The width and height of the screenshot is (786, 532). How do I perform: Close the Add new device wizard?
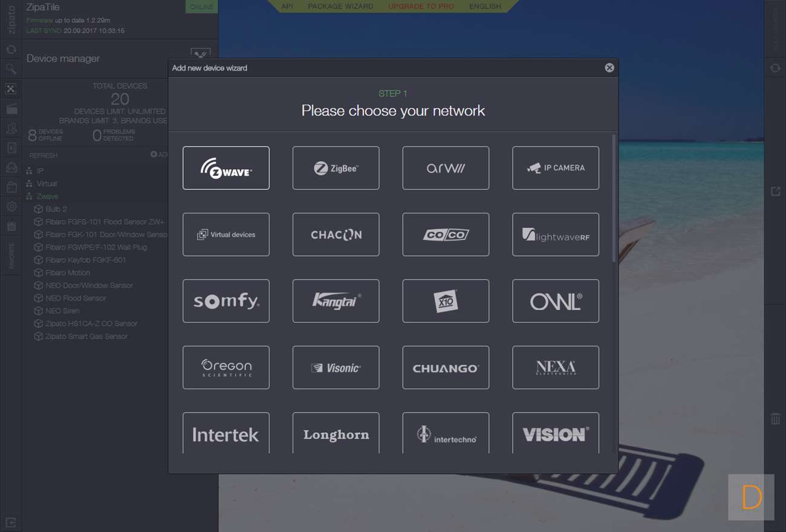click(609, 68)
